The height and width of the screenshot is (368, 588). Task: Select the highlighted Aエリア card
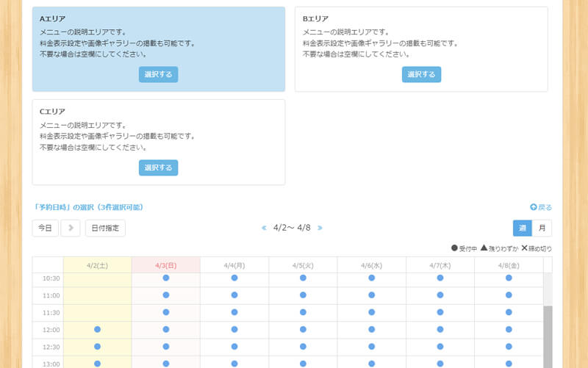[x=158, y=74]
